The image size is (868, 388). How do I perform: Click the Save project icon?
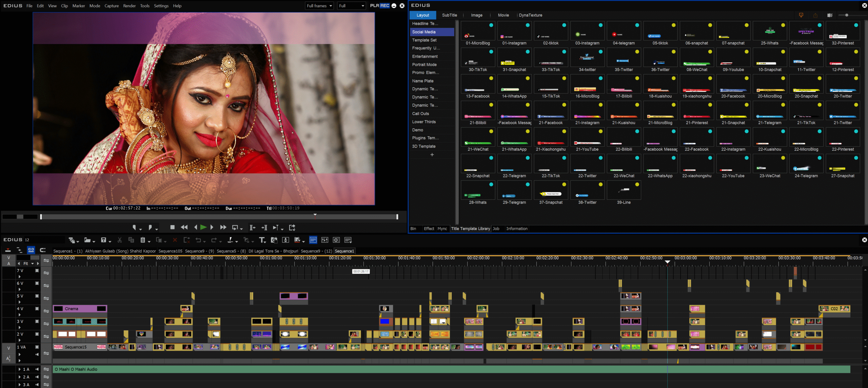[104, 240]
